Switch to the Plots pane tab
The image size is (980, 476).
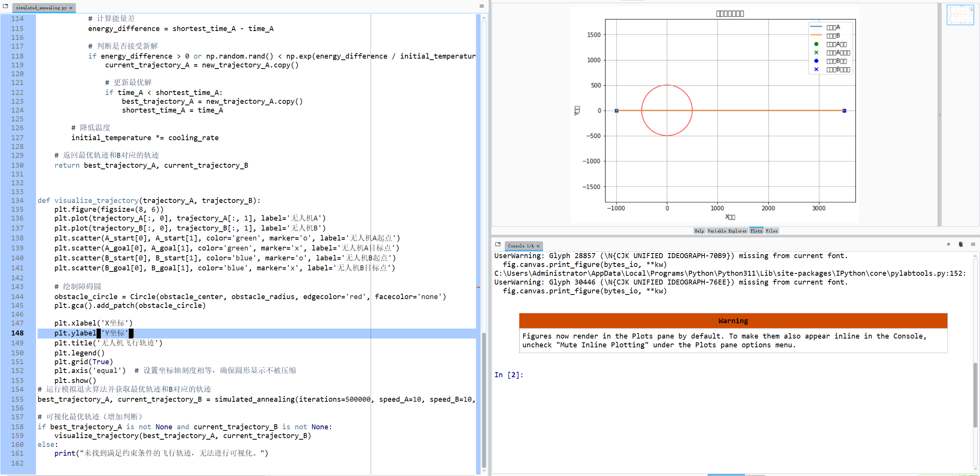pyautogui.click(x=756, y=231)
